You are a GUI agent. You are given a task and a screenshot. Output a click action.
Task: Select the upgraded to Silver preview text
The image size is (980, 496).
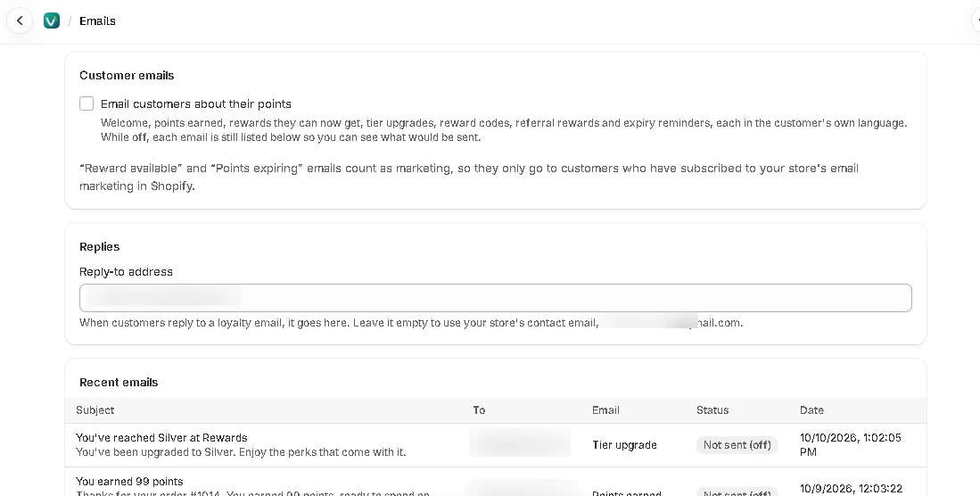[241, 451]
